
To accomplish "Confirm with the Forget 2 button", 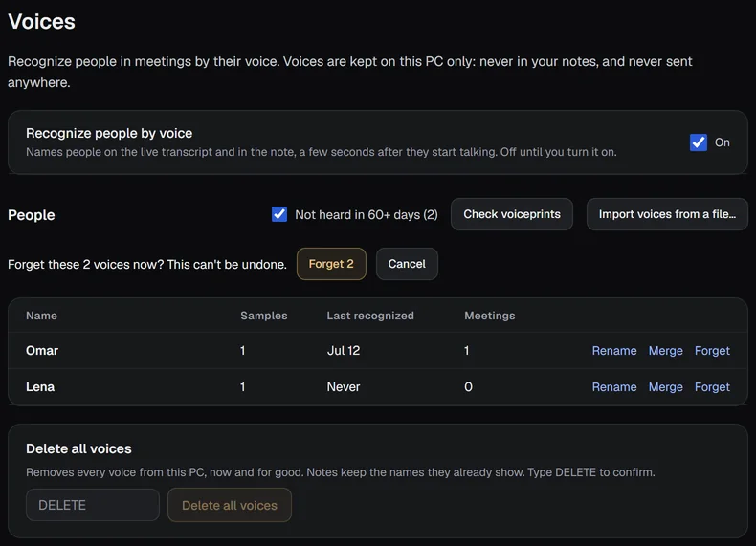I will tap(331, 264).
